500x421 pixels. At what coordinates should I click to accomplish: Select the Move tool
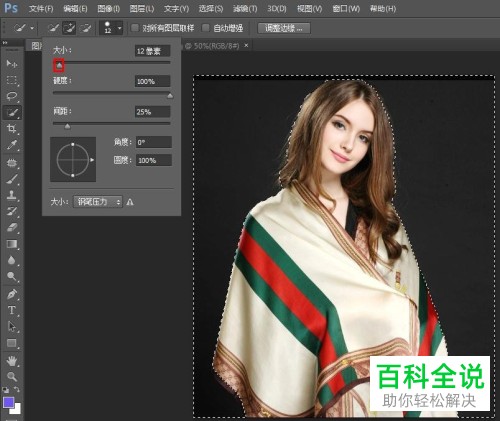pos(12,63)
